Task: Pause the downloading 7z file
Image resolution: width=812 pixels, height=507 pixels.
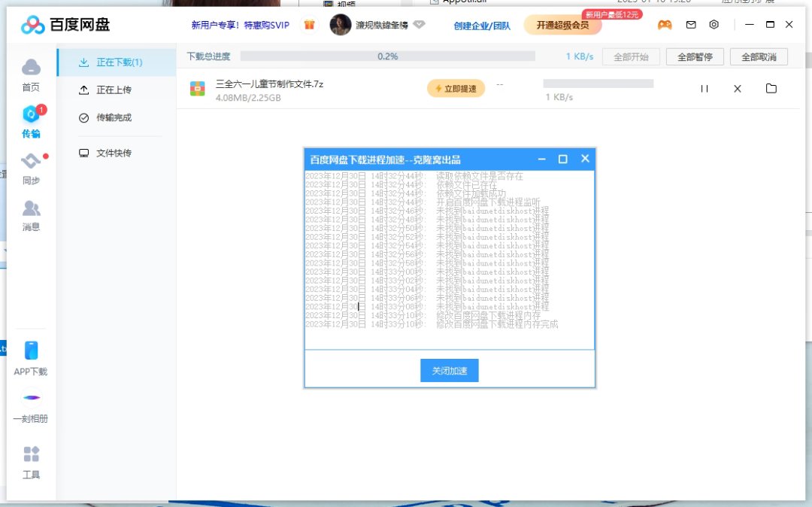Action: 704,88
